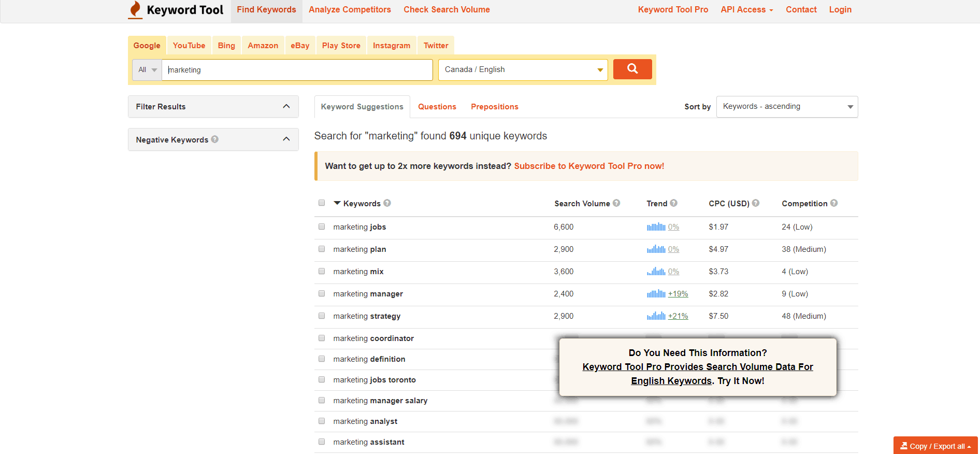Check the marketing assistant row checkbox
The image size is (980, 454).
tap(322, 442)
